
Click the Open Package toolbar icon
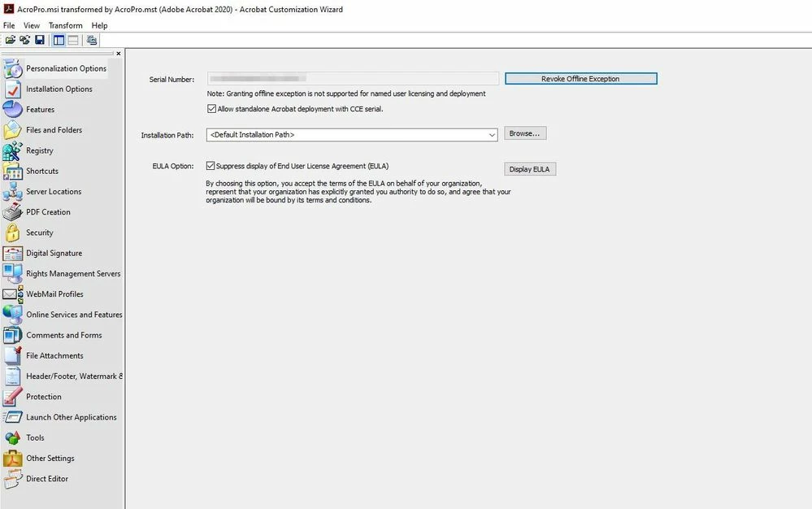[x=11, y=40]
